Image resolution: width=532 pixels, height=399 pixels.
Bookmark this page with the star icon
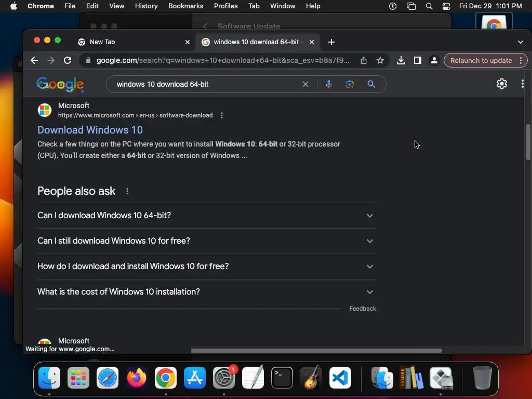point(380,60)
